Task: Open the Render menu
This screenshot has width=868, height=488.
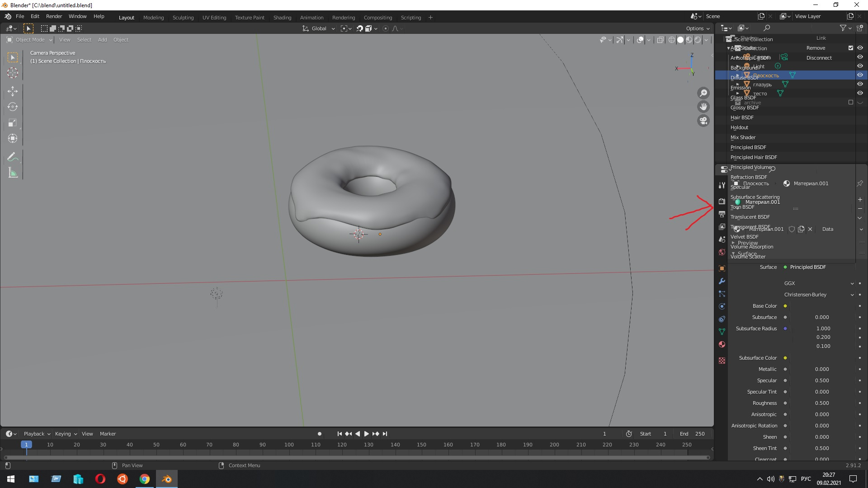Action: pos(54,16)
